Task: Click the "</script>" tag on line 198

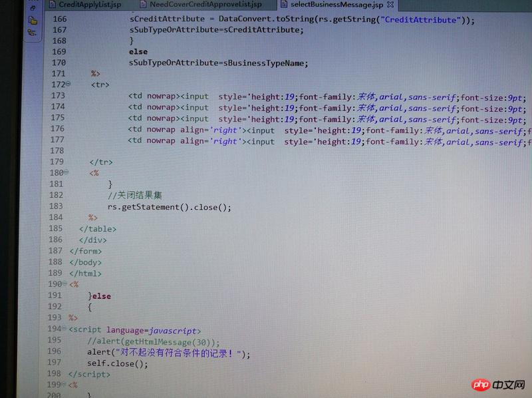Action: click(89, 374)
